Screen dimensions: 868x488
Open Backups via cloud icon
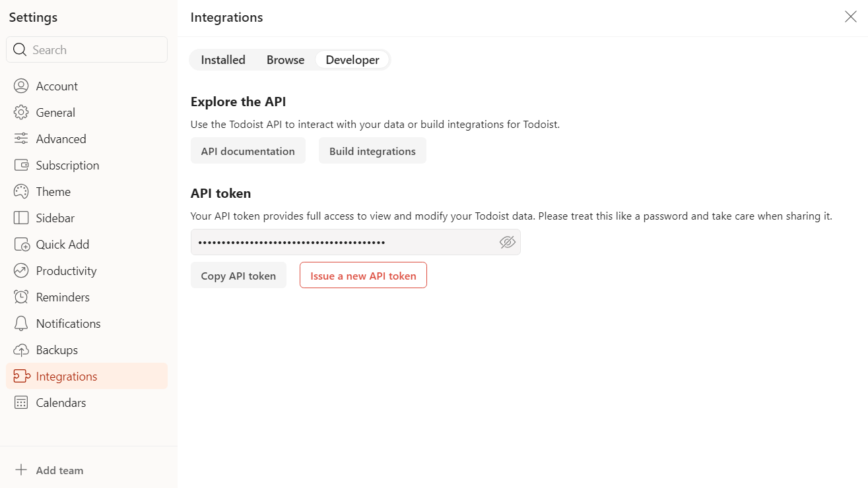[x=20, y=350]
